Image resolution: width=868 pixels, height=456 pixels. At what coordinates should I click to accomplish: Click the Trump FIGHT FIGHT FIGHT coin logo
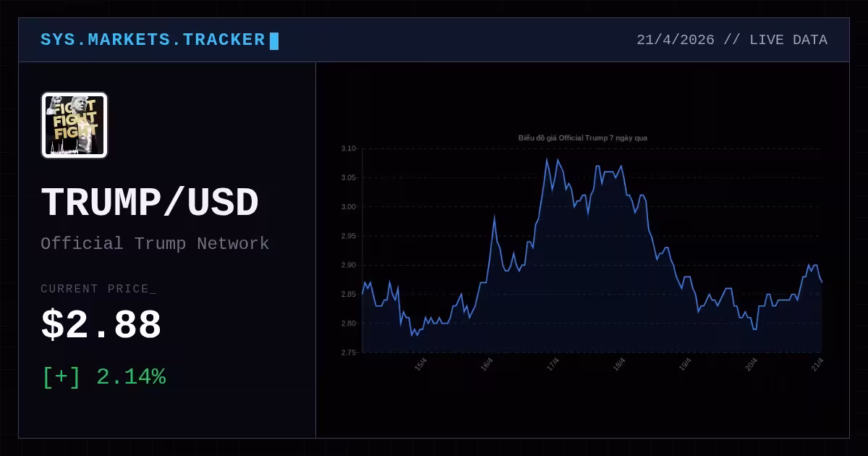75,125
